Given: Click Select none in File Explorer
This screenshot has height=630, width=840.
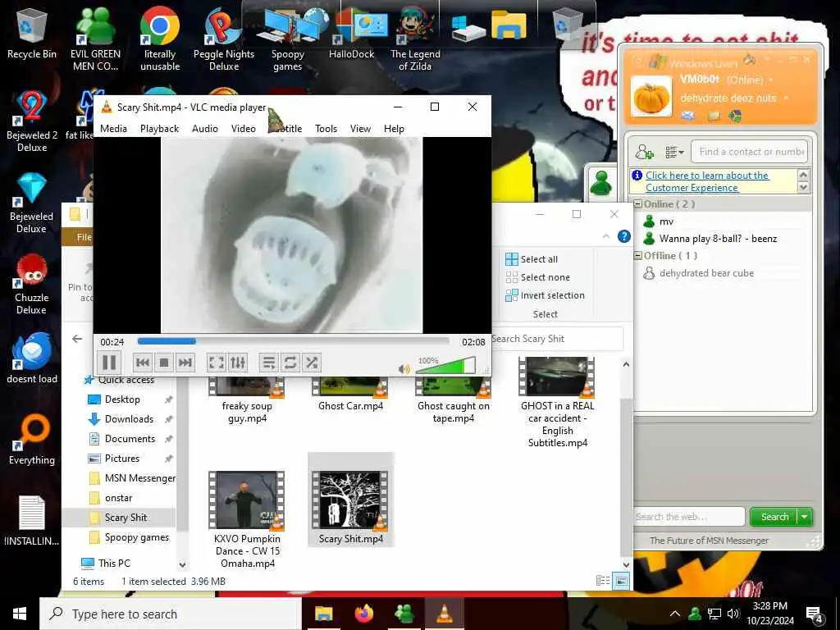Looking at the screenshot, I should coord(538,277).
